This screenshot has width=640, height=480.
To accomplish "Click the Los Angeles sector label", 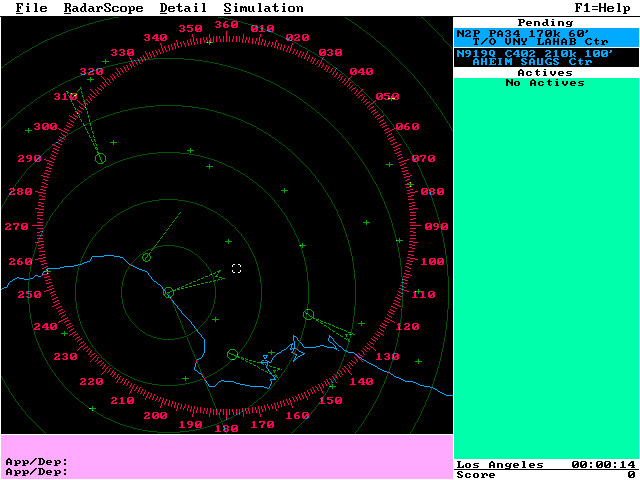I will [x=500, y=464].
